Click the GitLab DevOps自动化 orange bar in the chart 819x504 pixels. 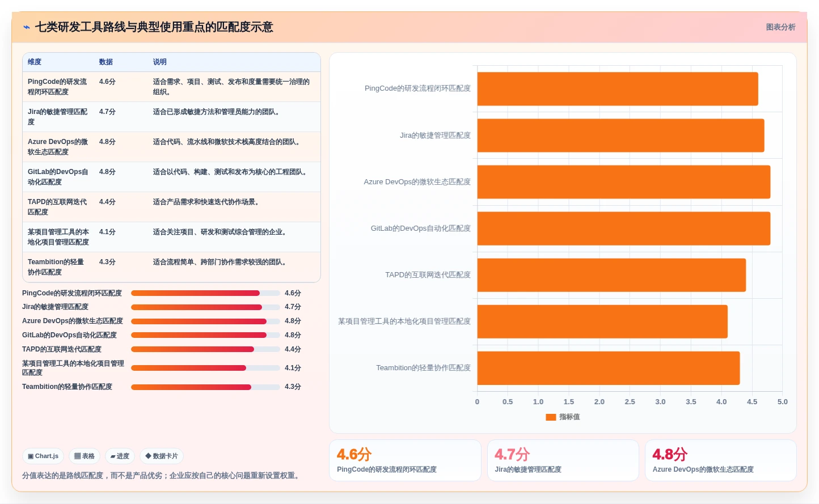624,228
